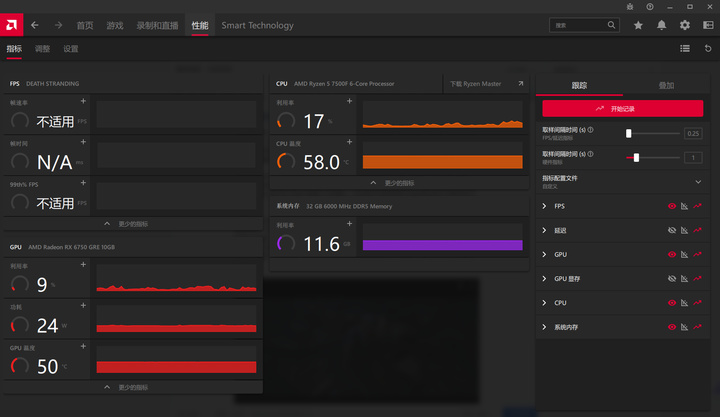Click the histogram chart icon in 延迟 row
This screenshot has height=417, width=720.
pyautogui.click(x=684, y=230)
